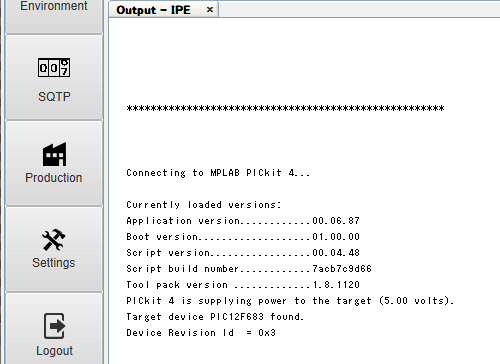Click the Script version 00.04.48 line
Viewport: 500px width, 364px height.
coord(243,252)
